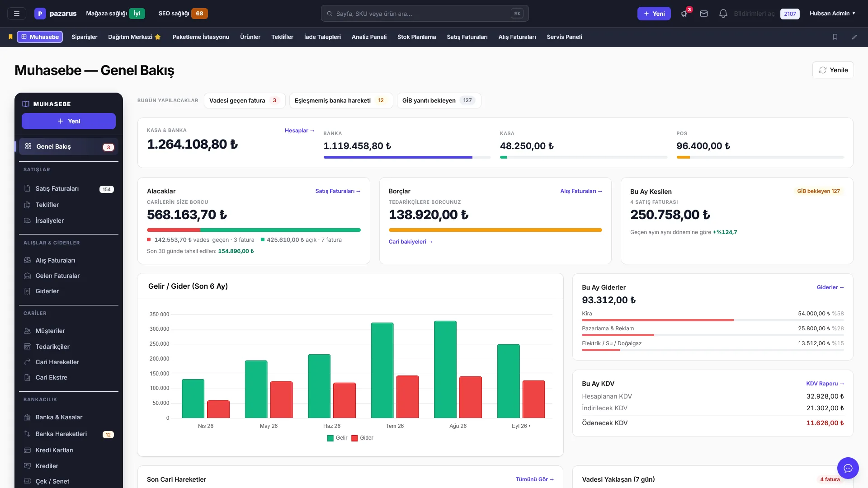Open the blue Yeni dropdown in top bar
The width and height of the screenshot is (868, 488).
click(x=654, y=14)
